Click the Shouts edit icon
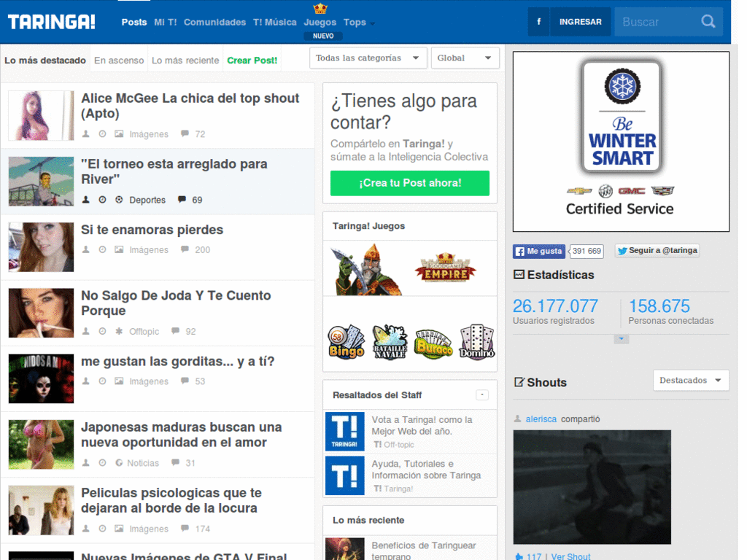Image resolution: width=747 pixels, height=560 pixels. coord(519,382)
